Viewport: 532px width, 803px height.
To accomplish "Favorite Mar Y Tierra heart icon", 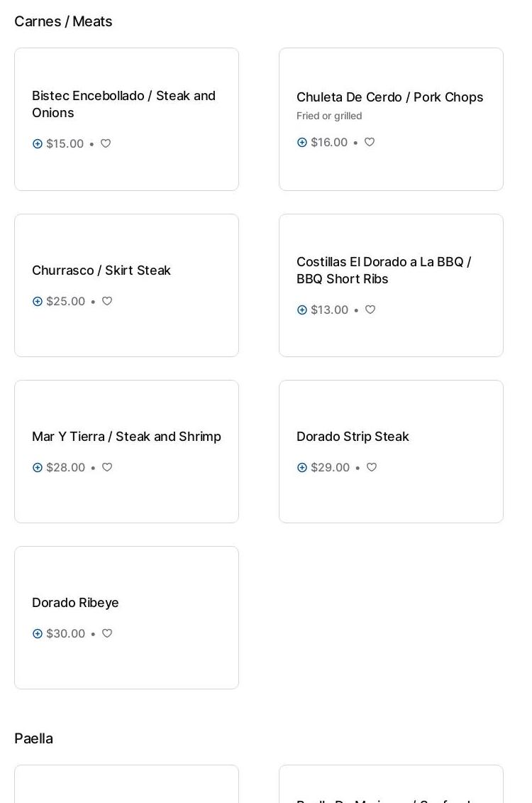I will click(107, 467).
